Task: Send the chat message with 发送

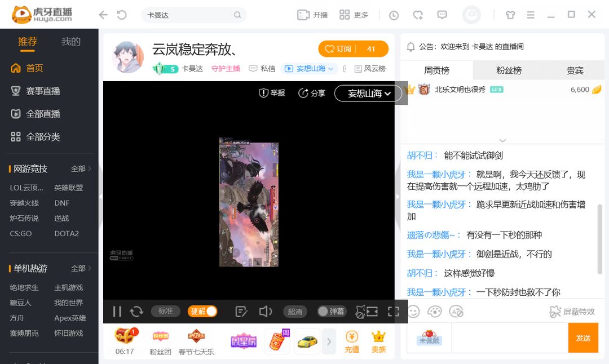Action: point(583,338)
